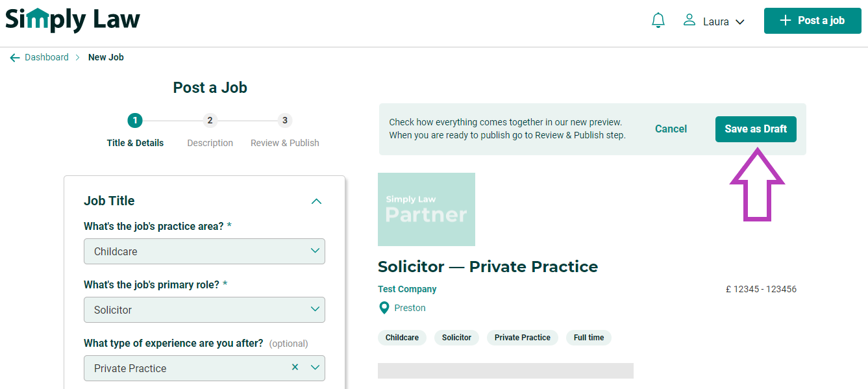Click the back arrow beside Dashboard

[x=15, y=58]
